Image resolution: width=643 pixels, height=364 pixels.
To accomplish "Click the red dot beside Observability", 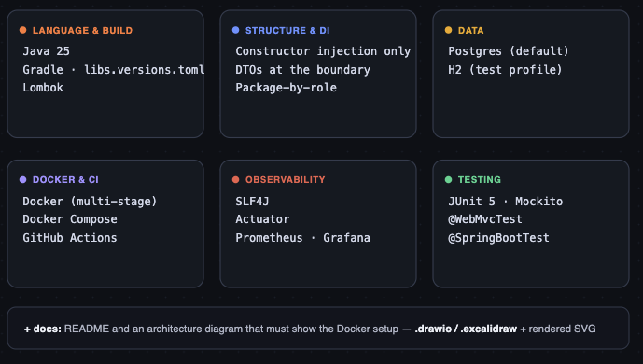I will click(236, 179).
